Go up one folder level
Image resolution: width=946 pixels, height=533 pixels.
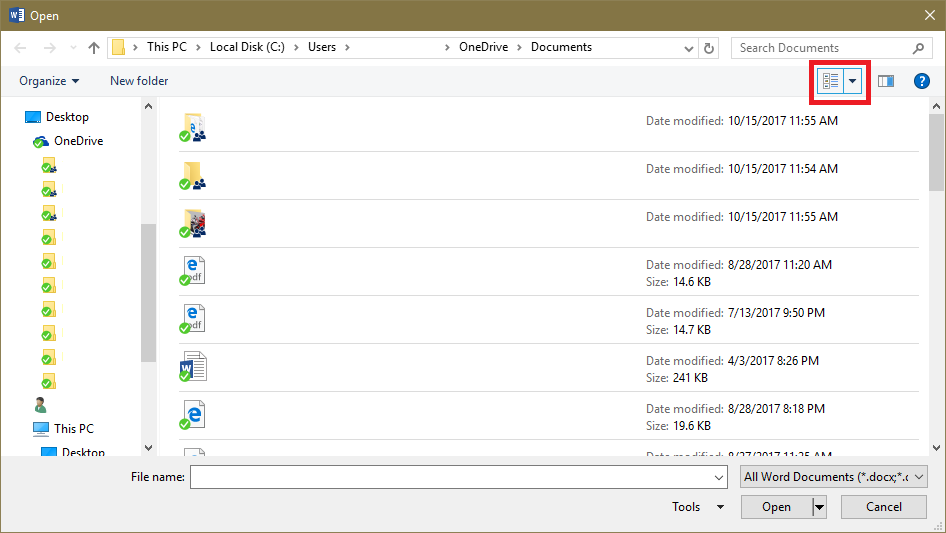point(94,48)
